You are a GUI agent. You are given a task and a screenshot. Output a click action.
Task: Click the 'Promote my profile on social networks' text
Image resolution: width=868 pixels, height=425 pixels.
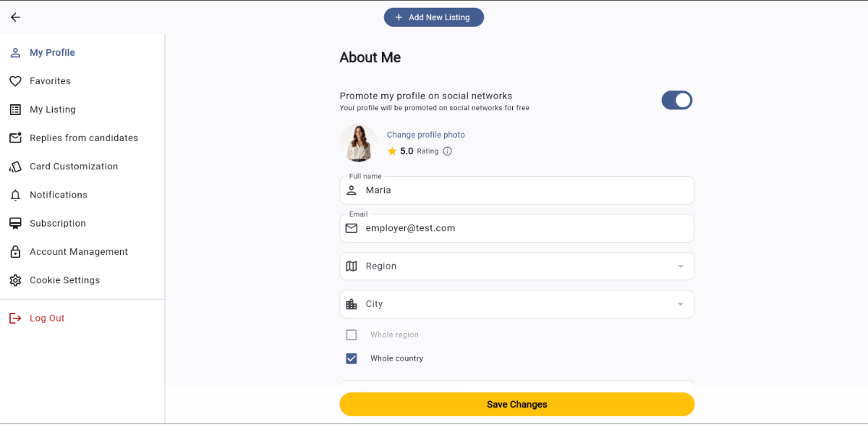pos(426,96)
